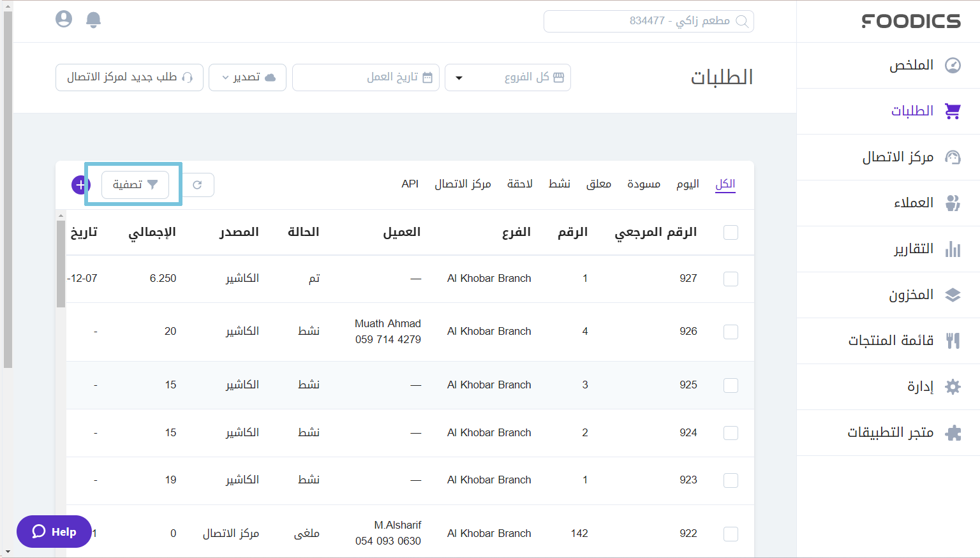The height and width of the screenshot is (558, 980).
Task: Open متجر التطبيقات (App Marketplace) sidebar icon
Action: coord(953,432)
